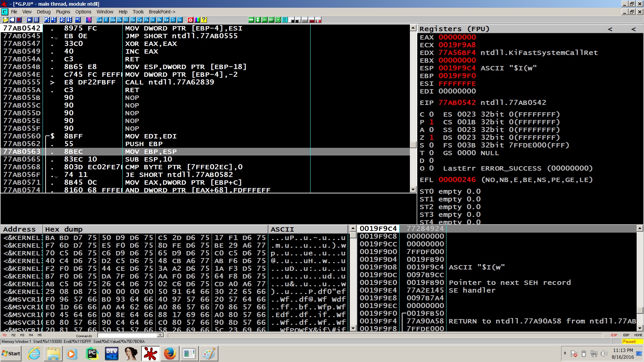Screen dimensions: 644x362
Task: Open the Breakpoints 'Br' window icon
Action: coord(160,20)
